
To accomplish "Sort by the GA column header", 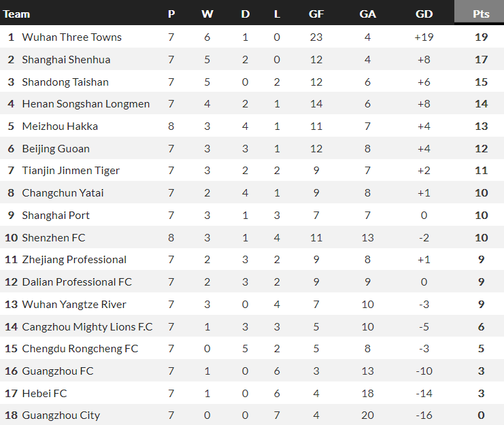I will coord(367,14).
